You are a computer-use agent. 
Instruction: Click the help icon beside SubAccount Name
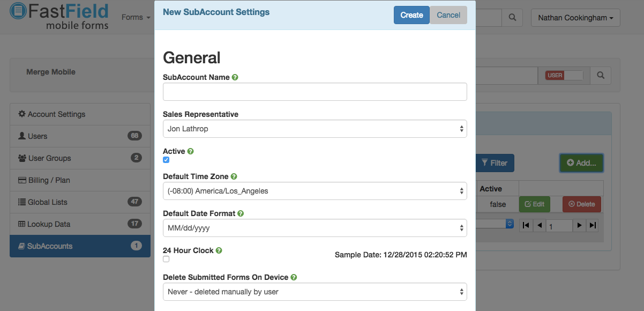pyautogui.click(x=235, y=77)
